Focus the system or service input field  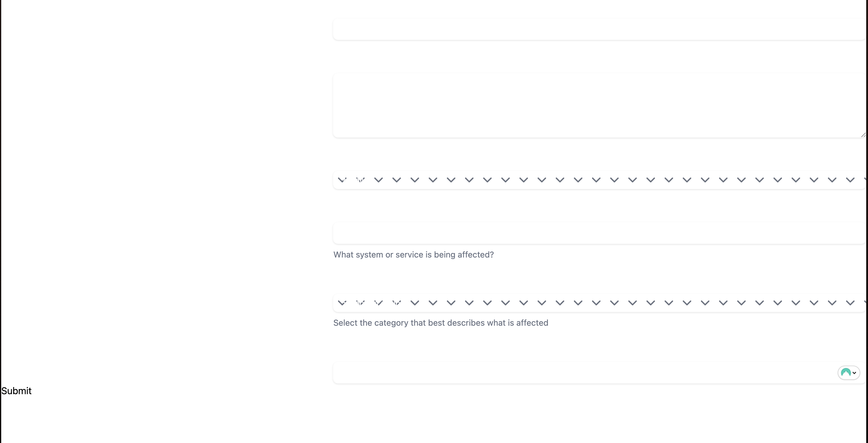[598, 233]
